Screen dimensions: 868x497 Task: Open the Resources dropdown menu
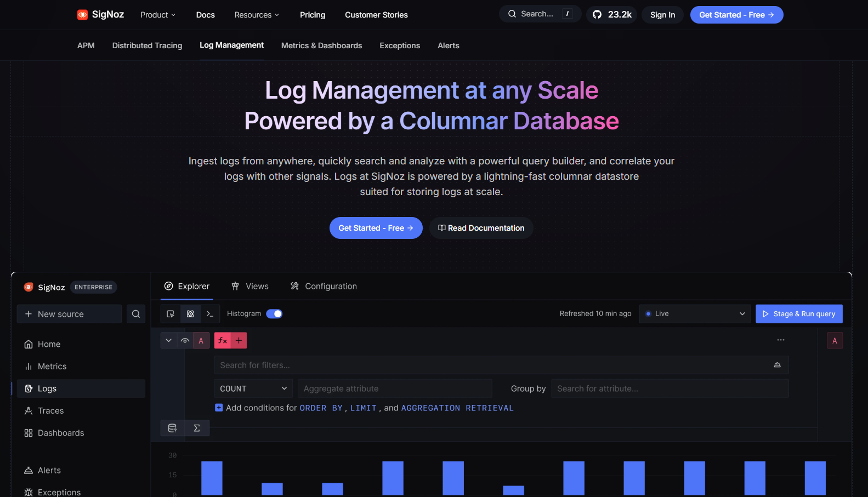pos(257,15)
